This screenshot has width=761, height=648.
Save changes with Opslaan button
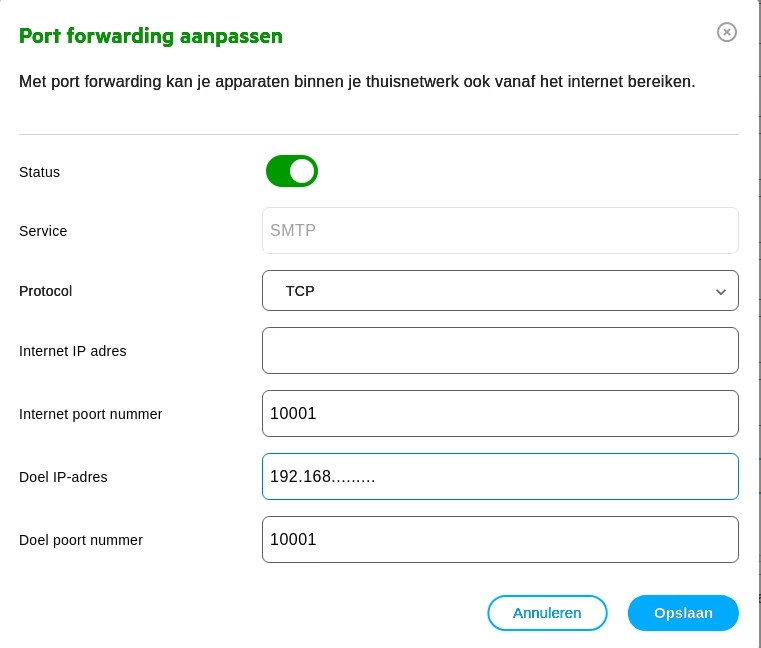[x=683, y=613]
